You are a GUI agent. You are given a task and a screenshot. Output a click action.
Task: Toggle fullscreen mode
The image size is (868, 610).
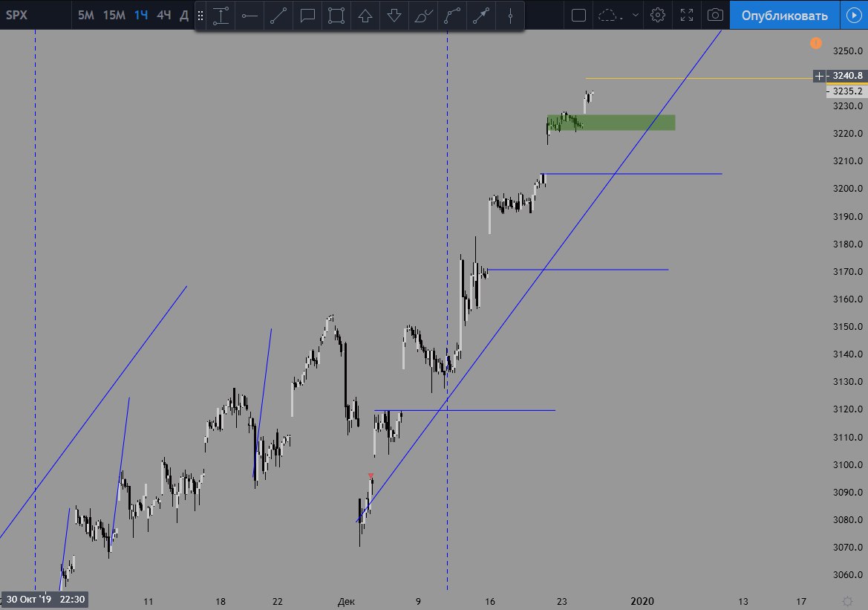[x=686, y=15]
